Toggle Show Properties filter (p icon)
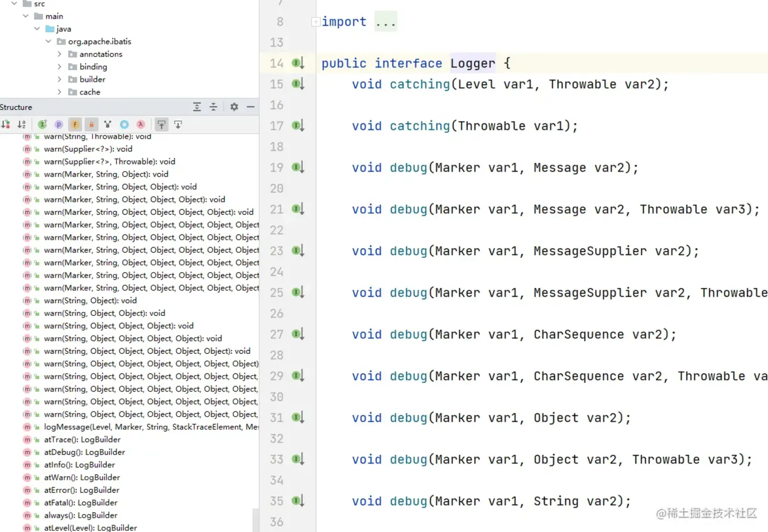 tap(59, 124)
